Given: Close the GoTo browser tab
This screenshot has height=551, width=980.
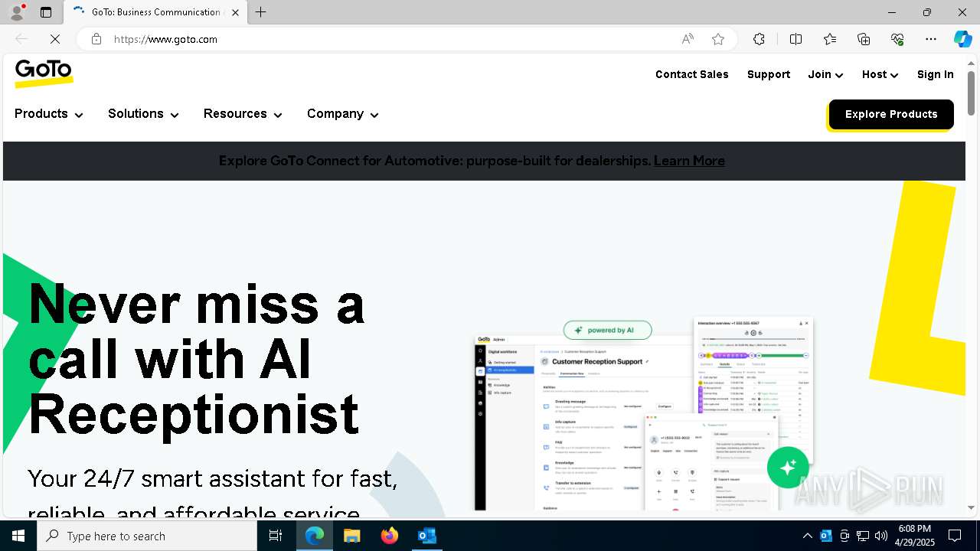Looking at the screenshot, I should pyautogui.click(x=235, y=12).
